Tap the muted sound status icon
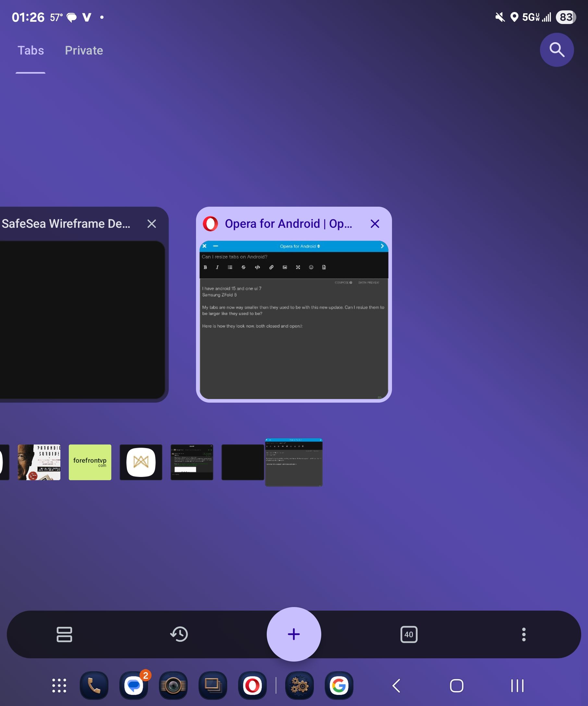This screenshot has width=588, height=706. coord(500,17)
